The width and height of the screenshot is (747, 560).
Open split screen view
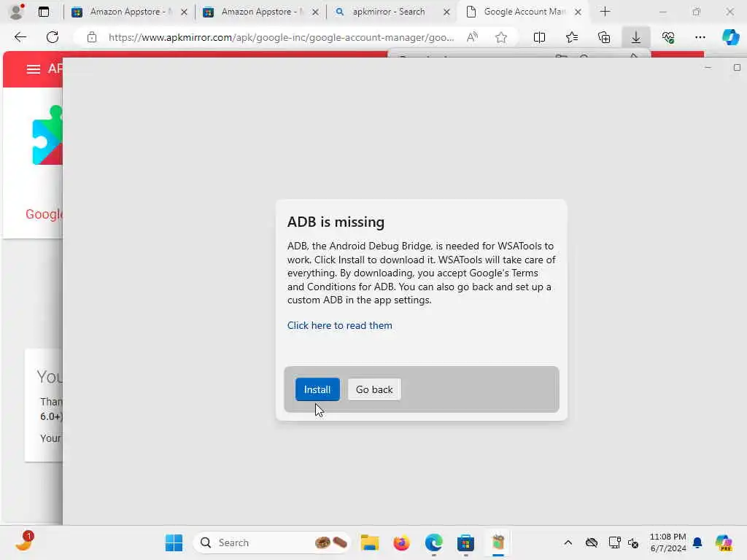click(539, 37)
